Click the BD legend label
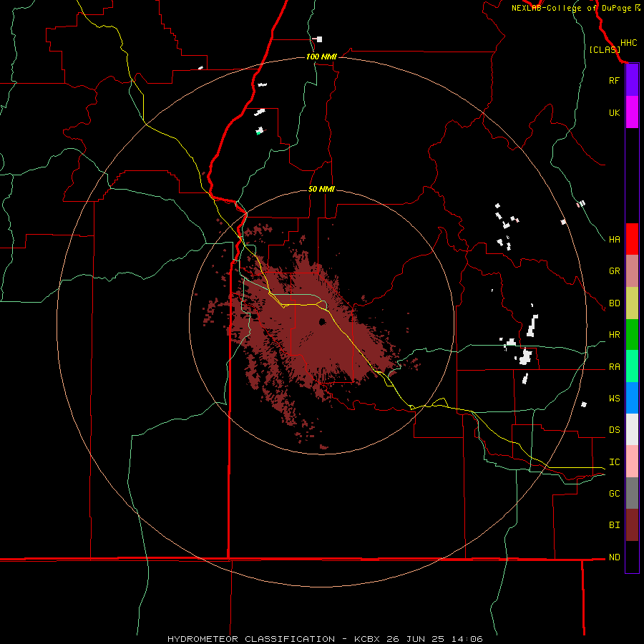644x644 pixels. [614, 303]
